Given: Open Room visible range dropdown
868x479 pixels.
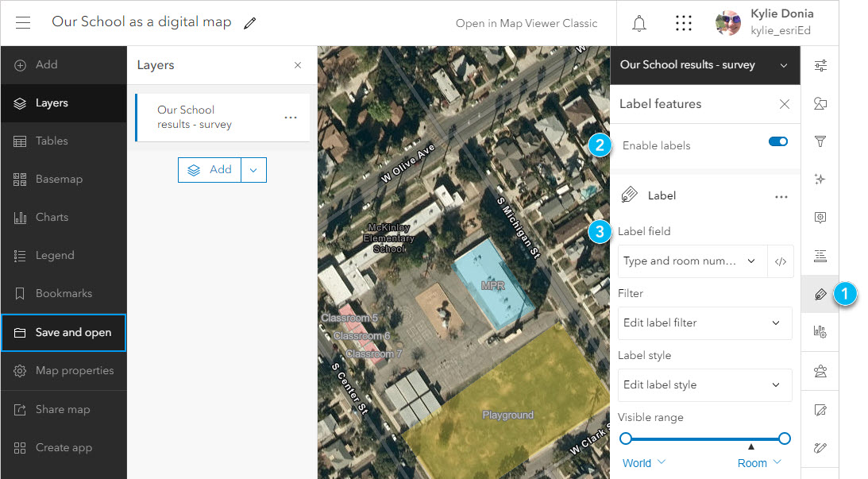Looking at the screenshot, I should point(759,463).
